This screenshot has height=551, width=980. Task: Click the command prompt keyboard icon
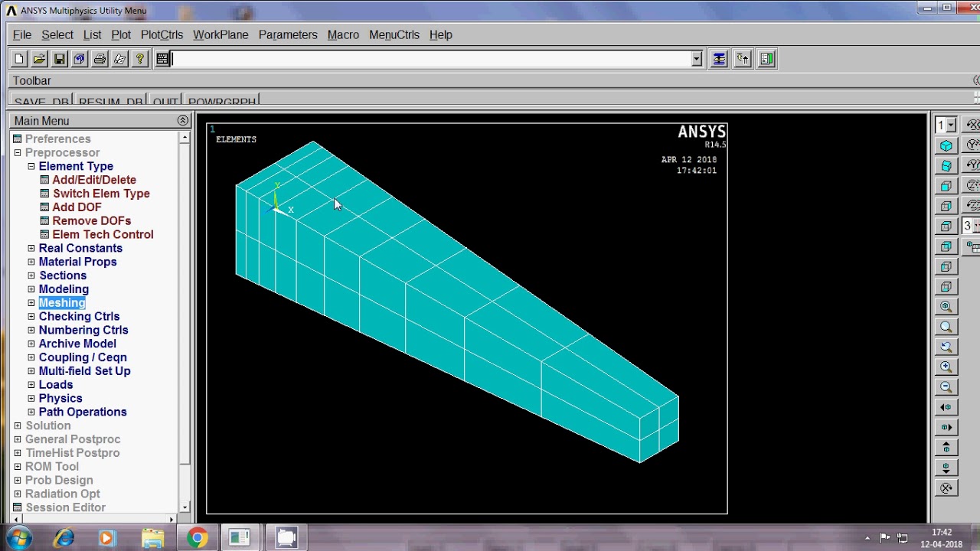[x=162, y=59]
